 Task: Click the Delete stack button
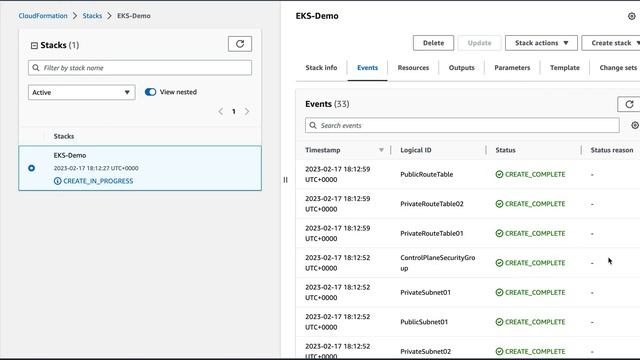pyautogui.click(x=433, y=43)
